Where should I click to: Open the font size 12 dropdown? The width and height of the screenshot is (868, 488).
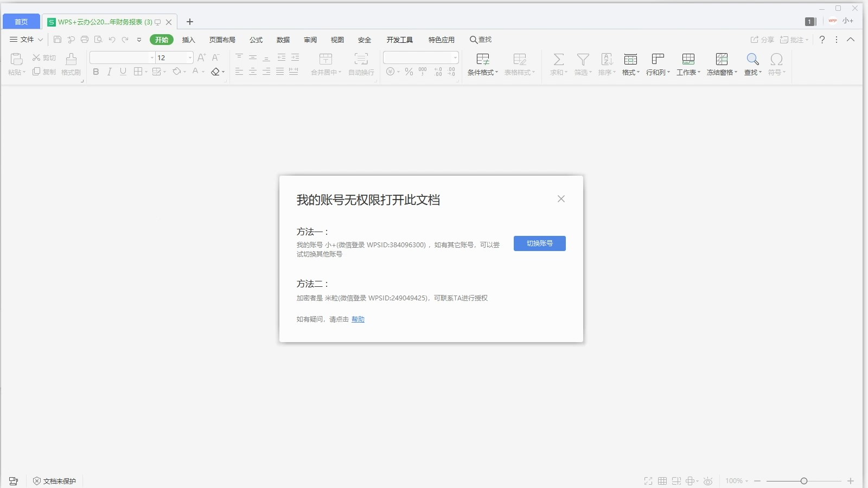pos(190,57)
